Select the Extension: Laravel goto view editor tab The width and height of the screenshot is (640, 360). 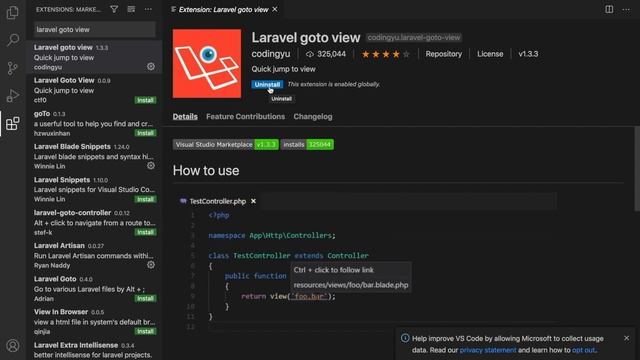pyautogui.click(x=223, y=9)
